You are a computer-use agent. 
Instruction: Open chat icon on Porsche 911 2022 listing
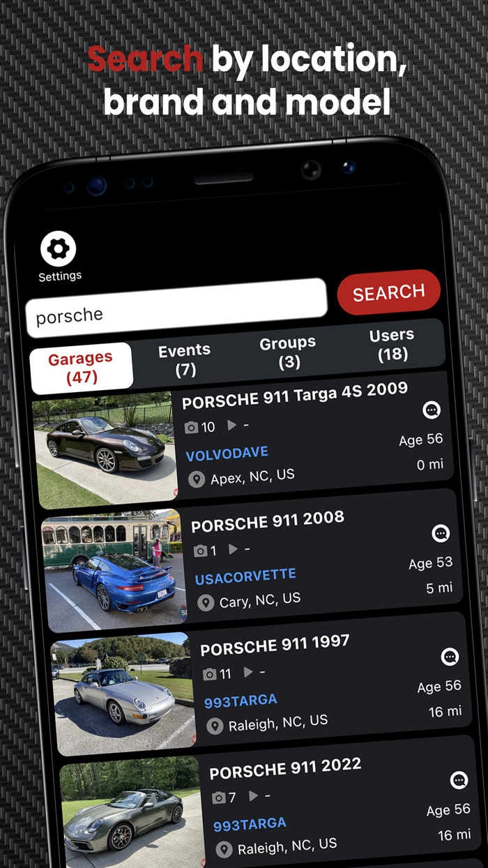459,780
